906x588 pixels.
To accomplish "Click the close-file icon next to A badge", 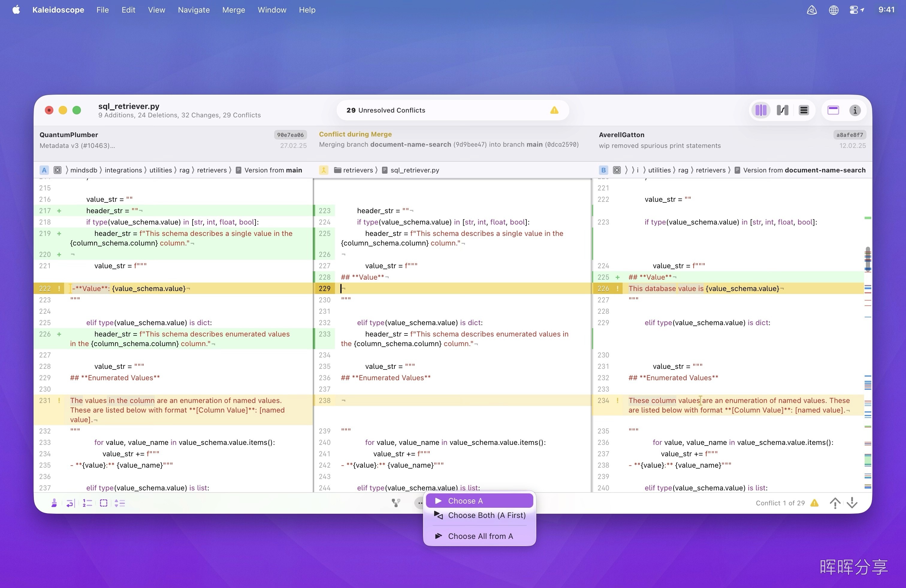I will 58,170.
